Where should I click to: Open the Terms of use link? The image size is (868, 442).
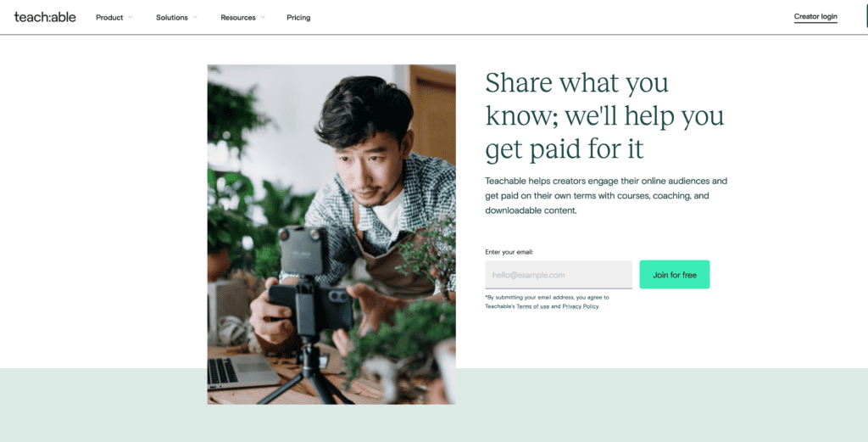(x=532, y=306)
